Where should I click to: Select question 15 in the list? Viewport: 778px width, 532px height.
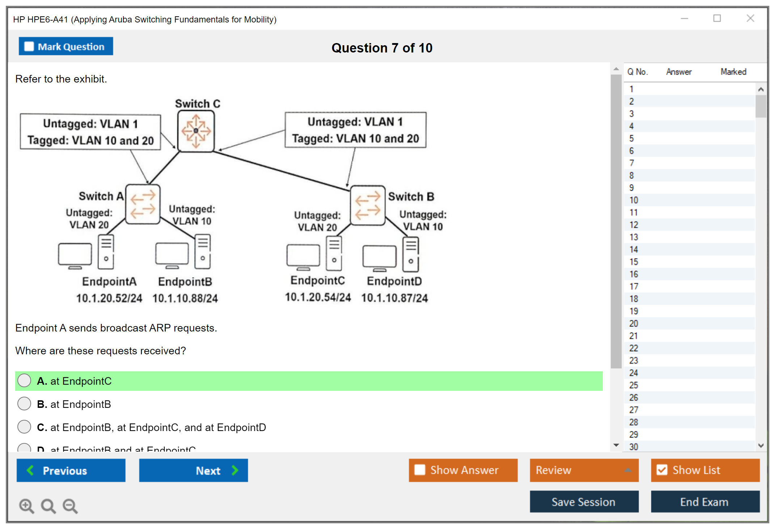pyautogui.click(x=634, y=262)
